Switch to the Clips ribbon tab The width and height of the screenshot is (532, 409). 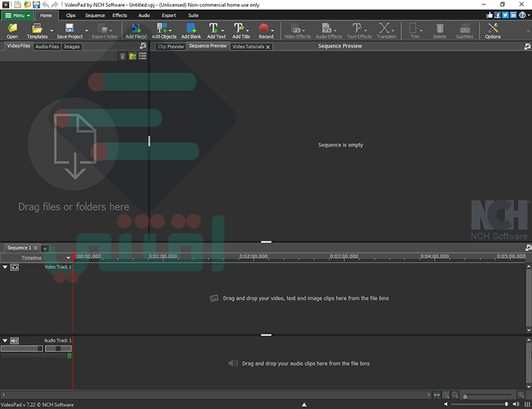point(71,15)
